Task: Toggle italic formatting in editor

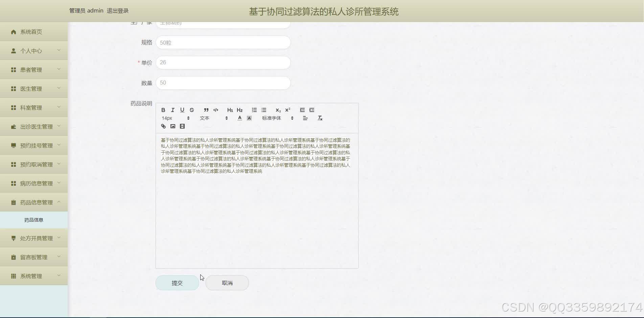Action: tap(173, 110)
